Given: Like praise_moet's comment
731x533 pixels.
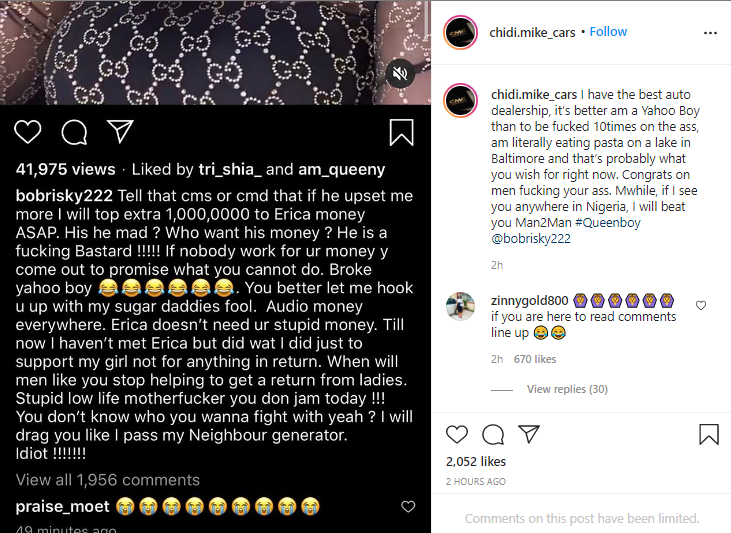Looking at the screenshot, I should pos(407,507).
